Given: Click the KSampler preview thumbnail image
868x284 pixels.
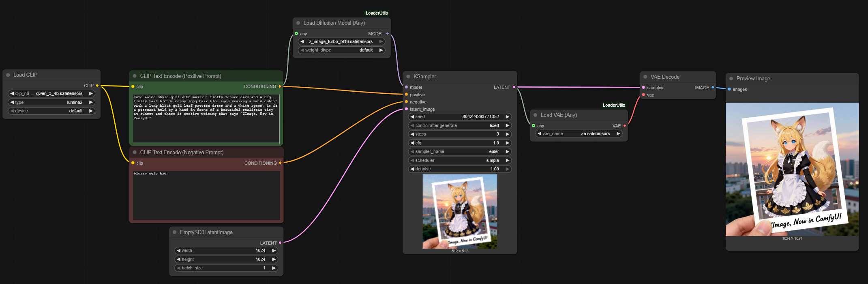Looking at the screenshot, I should coord(460,211).
